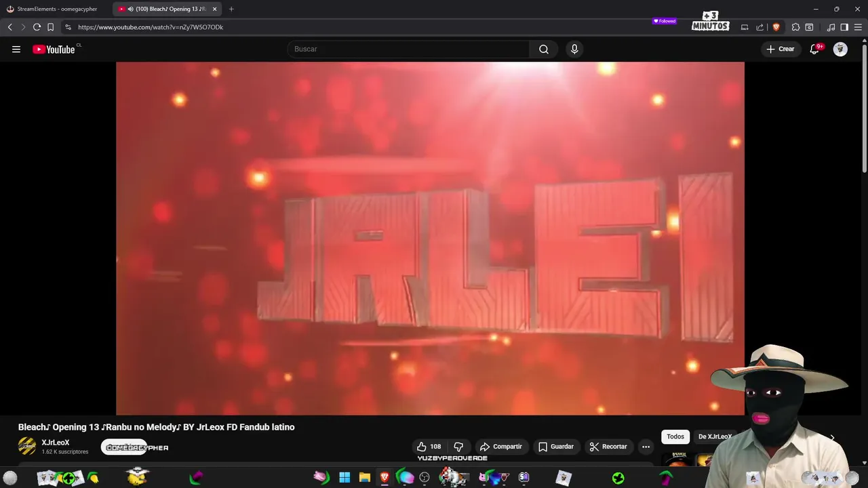Minimize the browser window

(816, 9)
